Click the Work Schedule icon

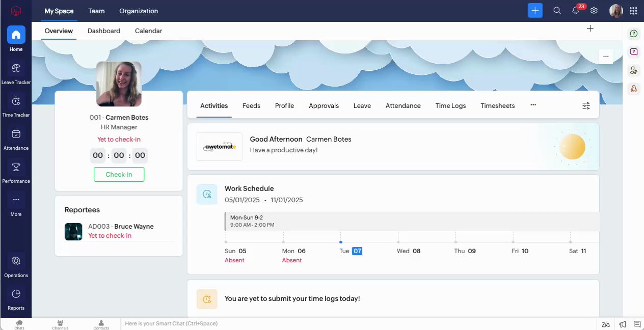(x=207, y=194)
